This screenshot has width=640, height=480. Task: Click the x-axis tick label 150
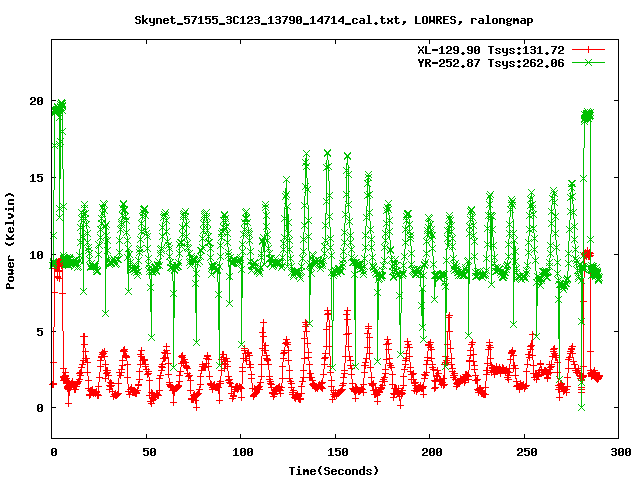[x=338, y=452]
